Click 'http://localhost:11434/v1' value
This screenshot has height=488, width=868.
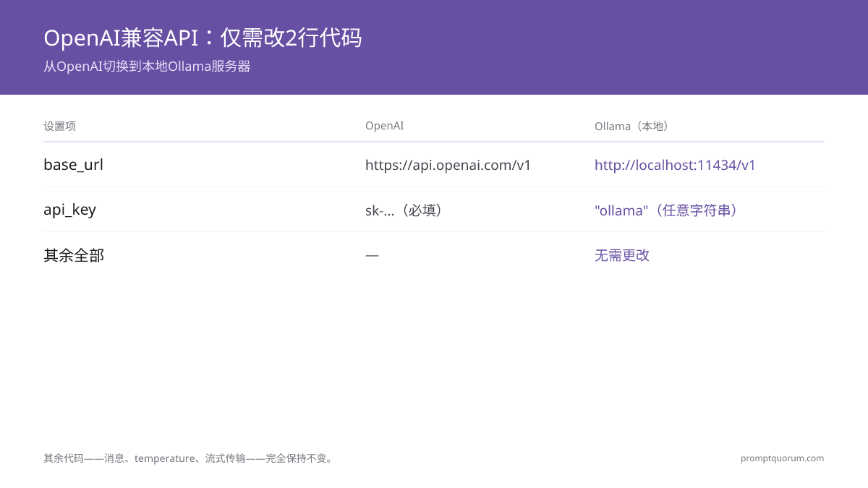click(675, 165)
